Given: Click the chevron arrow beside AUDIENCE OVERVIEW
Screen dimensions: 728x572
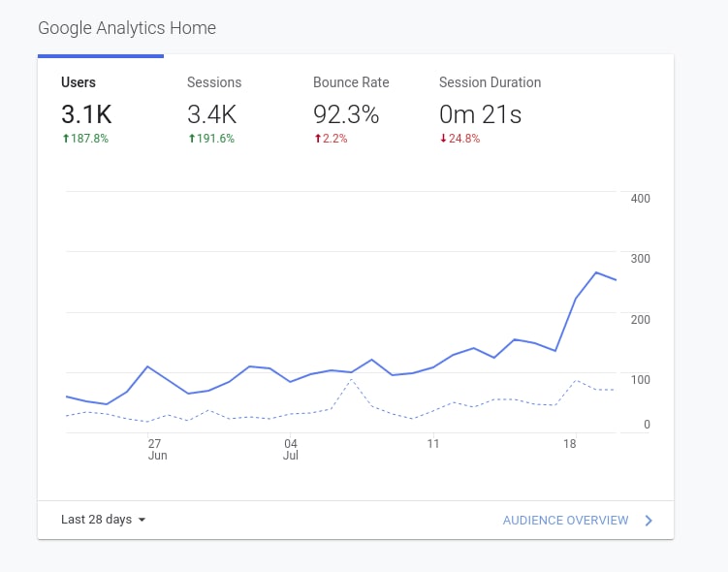Looking at the screenshot, I should [x=649, y=521].
